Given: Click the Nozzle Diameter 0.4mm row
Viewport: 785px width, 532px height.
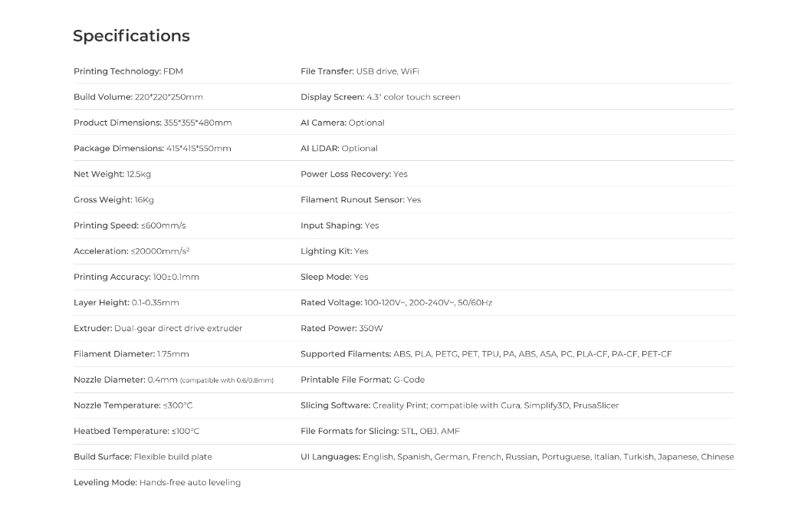Looking at the screenshot, I should 173,379.
